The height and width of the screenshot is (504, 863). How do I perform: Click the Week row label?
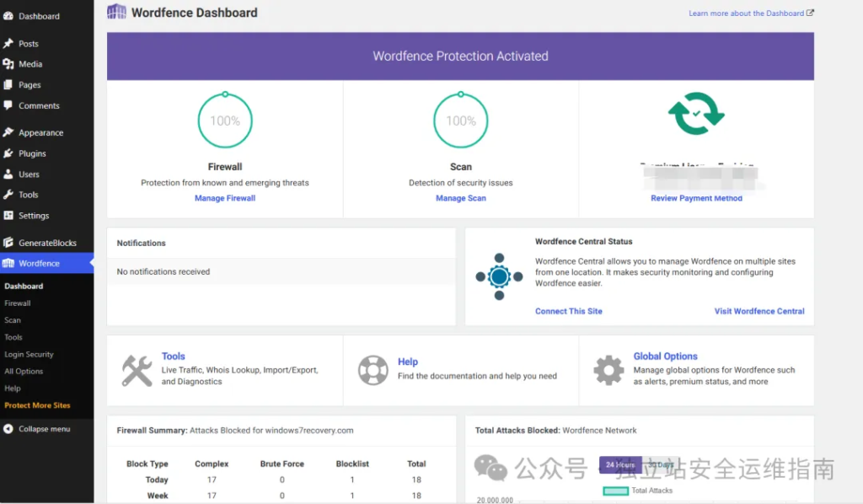(x=158, y=496)
